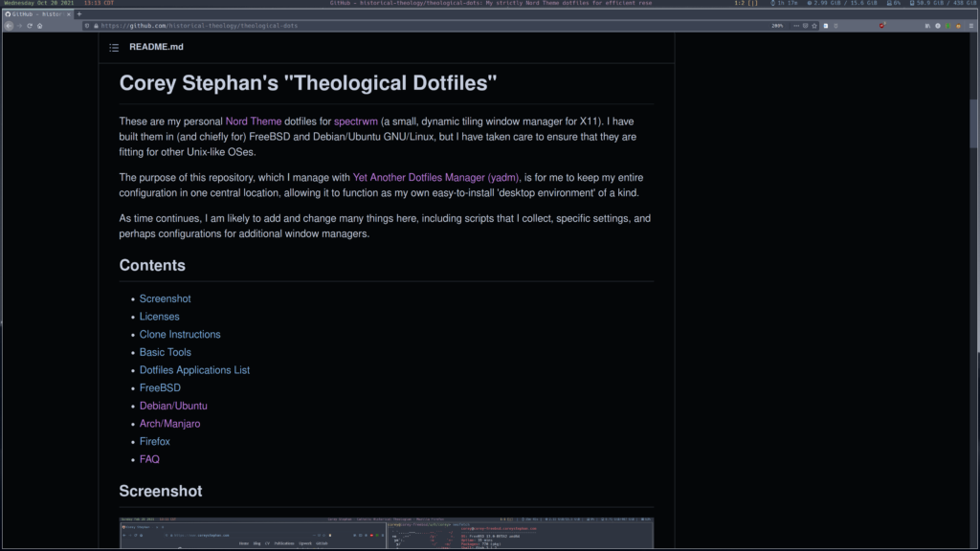The height and width of the screenshot is (551, 980).
Task: Jump to Arch/Manjaro section
Action: [x=170, y=424]
